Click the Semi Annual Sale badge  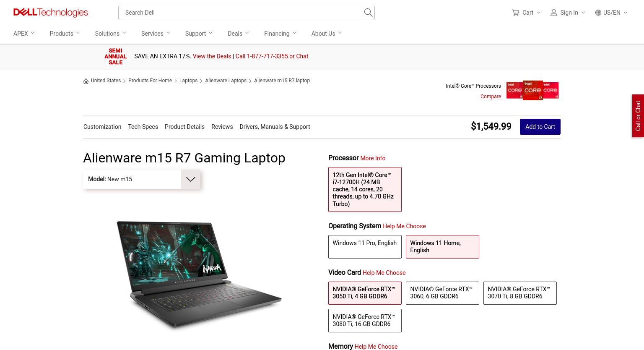click(115, 57)
